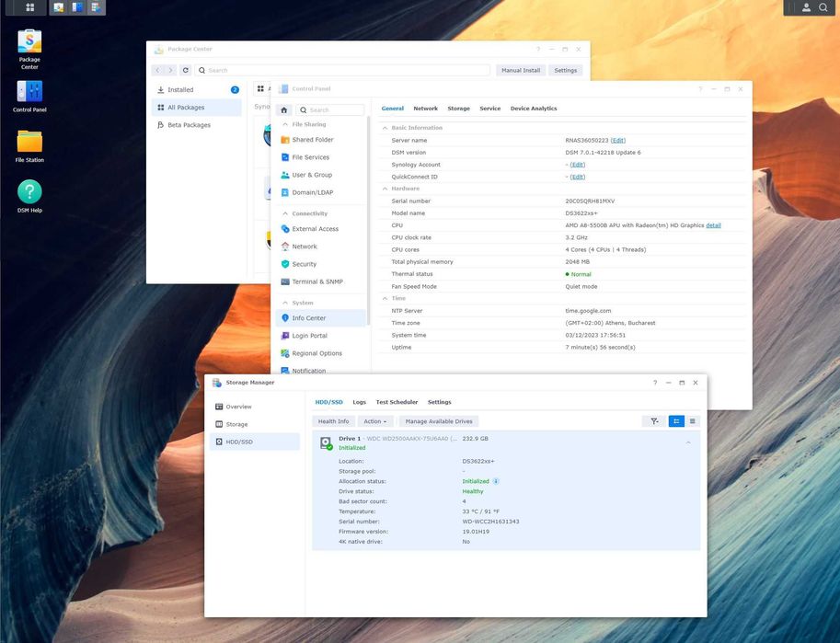Edit the Synology Account
Screen dimensions: 840x643
[x=578, y=165]
